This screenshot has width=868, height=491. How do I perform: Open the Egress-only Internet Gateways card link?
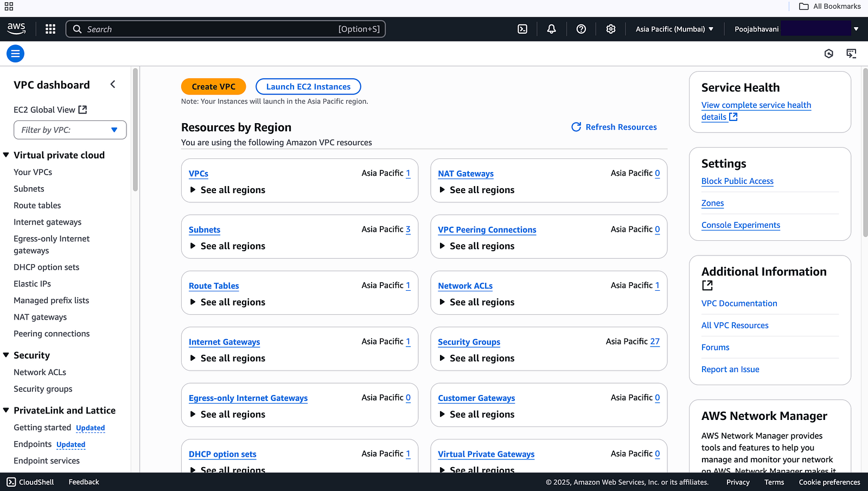(248, 398)
